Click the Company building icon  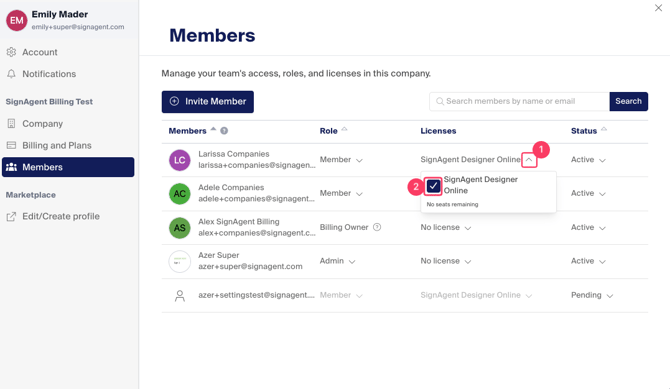point(12,124)
